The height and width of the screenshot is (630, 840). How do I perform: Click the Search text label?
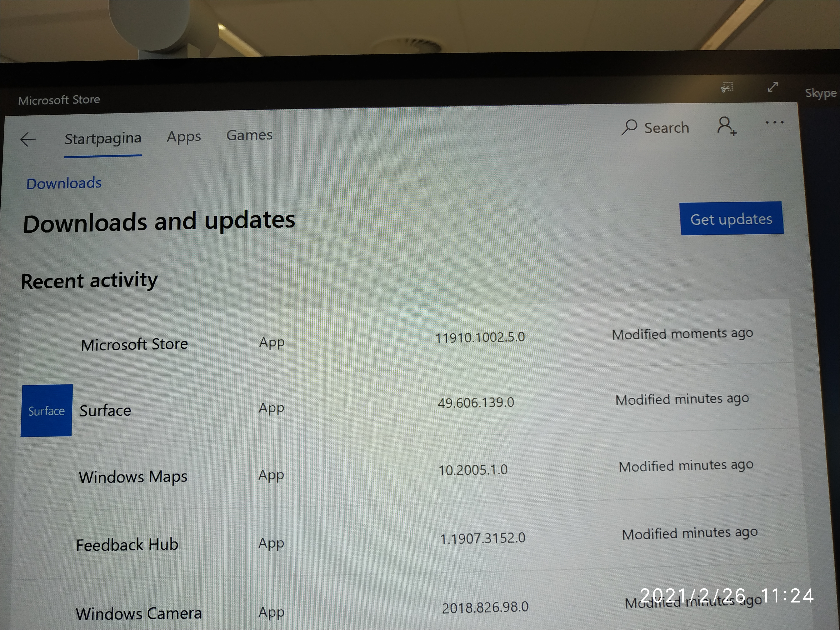(x=666, y=128)
